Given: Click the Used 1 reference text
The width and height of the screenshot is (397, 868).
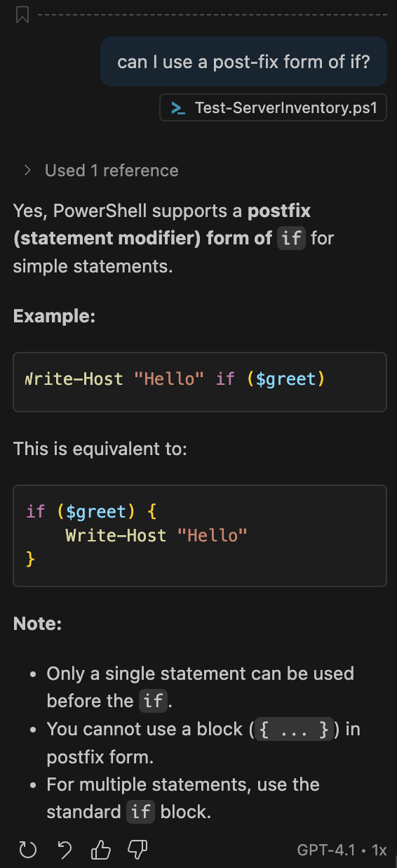Looking at the screenshot, I should click(x=112, y=170).
